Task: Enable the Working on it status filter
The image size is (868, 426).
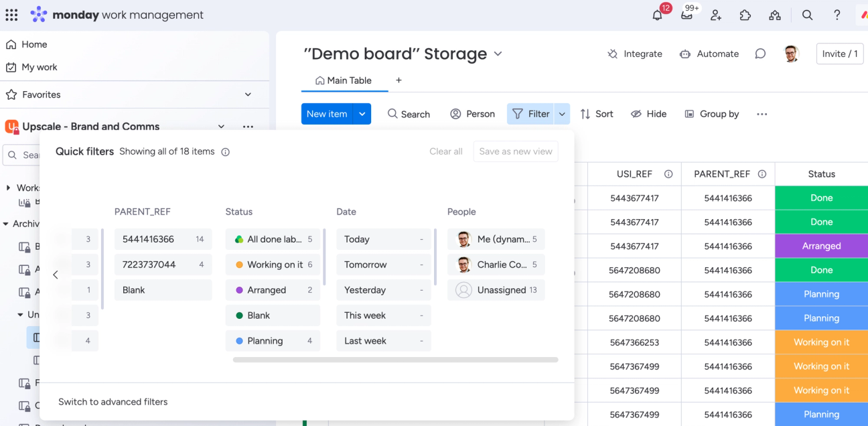Action: (273, 264)
